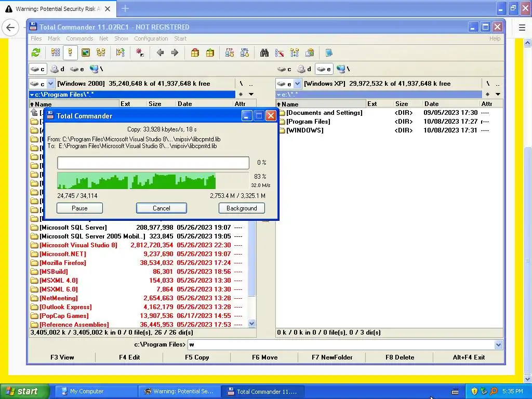Switch to brief file view icon

pyautogui.click(x=56, y=52)
